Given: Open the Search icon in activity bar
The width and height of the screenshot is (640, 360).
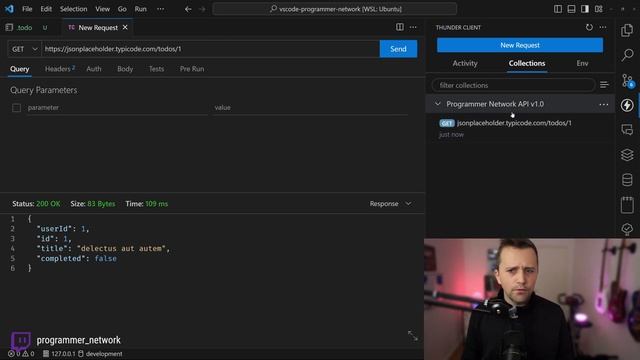Looking at the screenshot, I should click(x=627, y=55).
